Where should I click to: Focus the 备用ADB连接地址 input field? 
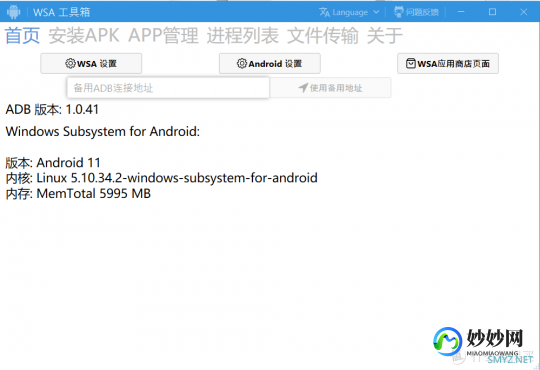click(x=168, y=88)
